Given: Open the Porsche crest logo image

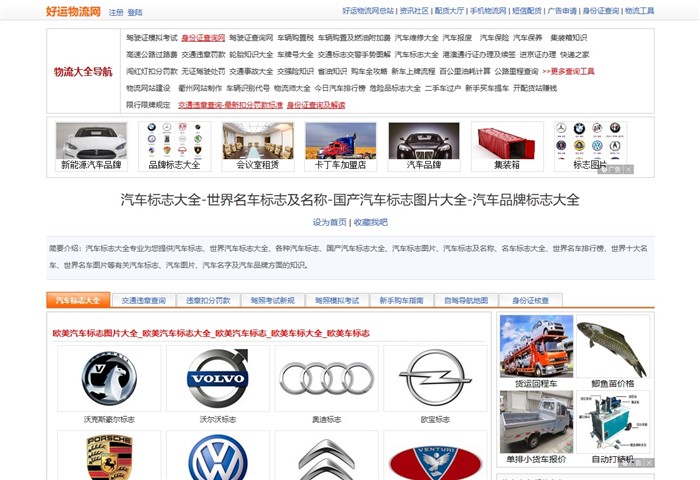Looking at the screenshot, I should coord(109,456).
